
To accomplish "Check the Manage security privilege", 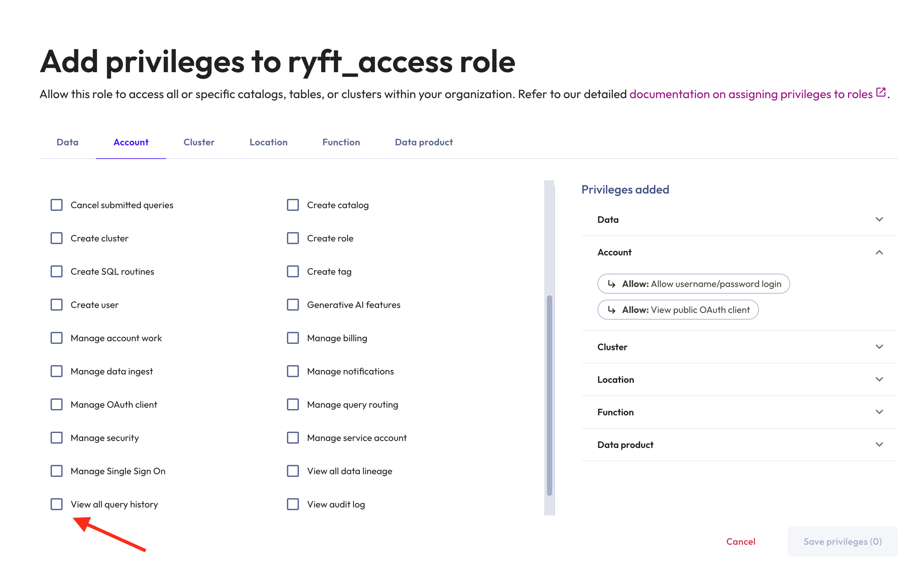I will (57, 438).
